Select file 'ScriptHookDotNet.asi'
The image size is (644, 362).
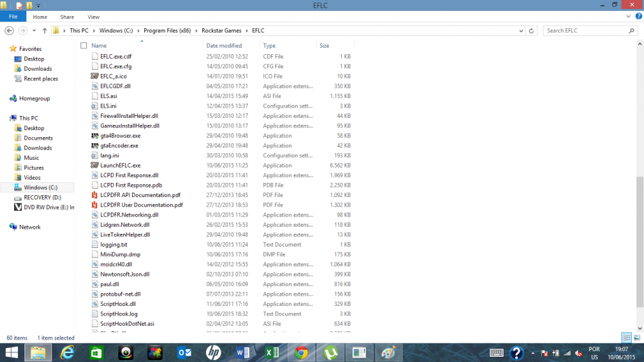pyautogui.click(x=127, y=324)
